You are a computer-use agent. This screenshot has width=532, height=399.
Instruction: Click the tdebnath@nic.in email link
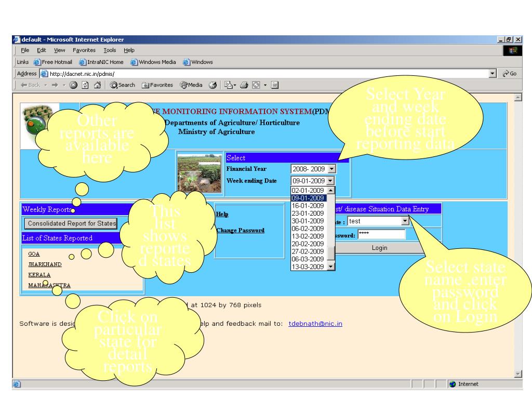click(x=315, y=323)
